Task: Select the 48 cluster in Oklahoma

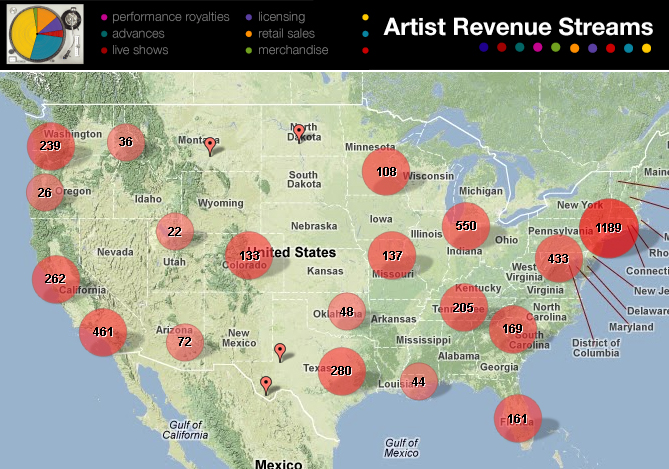Action: pyautogui.click(x=347, y=312)
